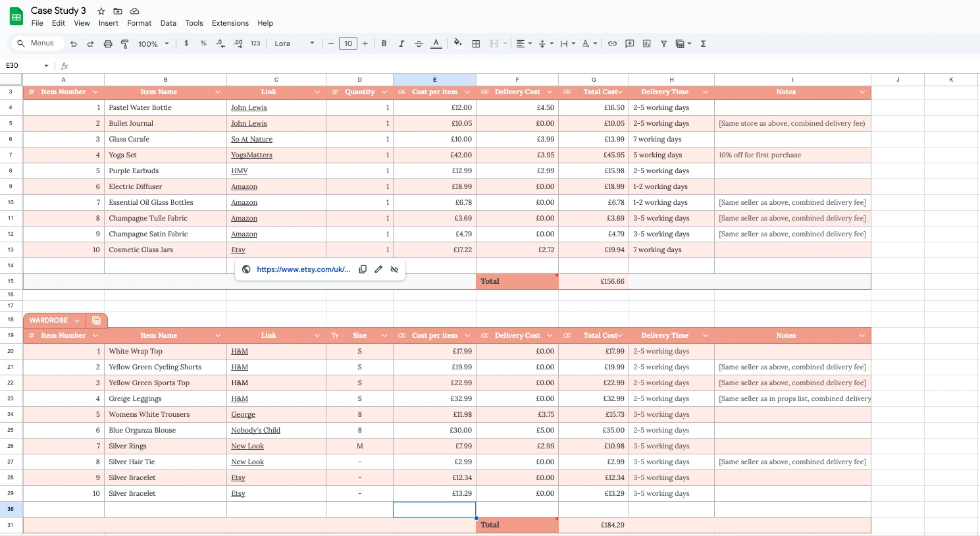Open the text wrapping dropdown

[568, 43]
